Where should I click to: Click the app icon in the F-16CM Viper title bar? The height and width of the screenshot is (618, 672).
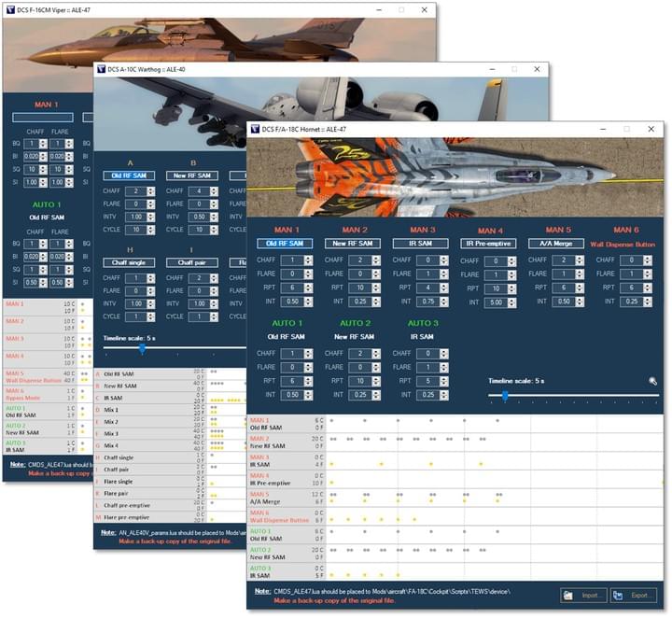[x=10, y=9]
